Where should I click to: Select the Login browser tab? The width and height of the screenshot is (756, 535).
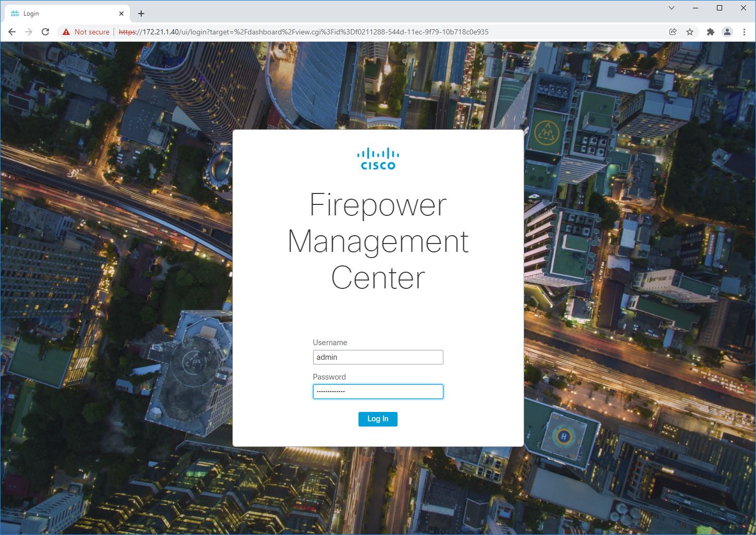[x=68, y=14]
